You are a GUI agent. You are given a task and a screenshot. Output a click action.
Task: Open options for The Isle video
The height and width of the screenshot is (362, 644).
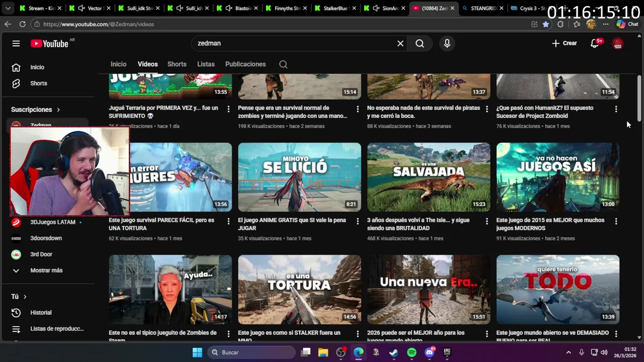[487, 221]
